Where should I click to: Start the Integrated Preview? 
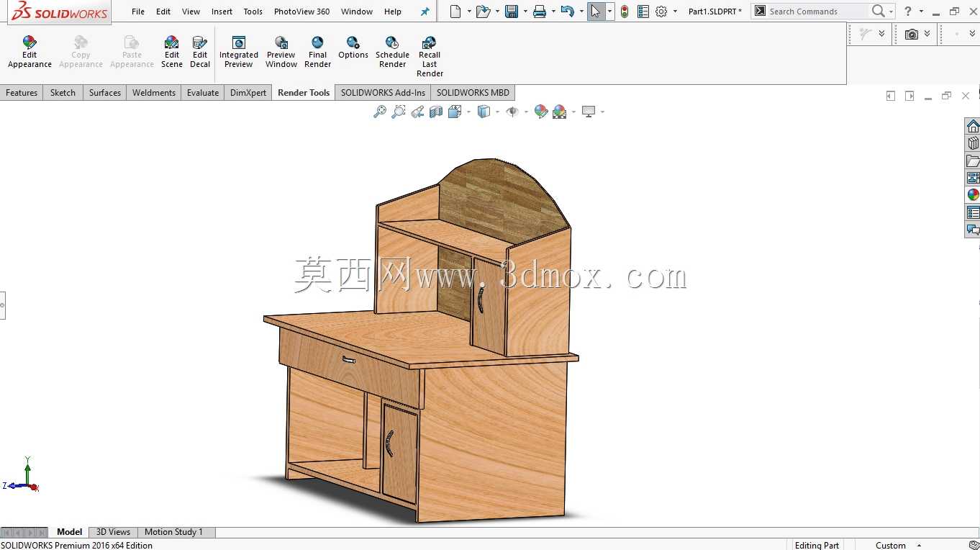(239, 52)
